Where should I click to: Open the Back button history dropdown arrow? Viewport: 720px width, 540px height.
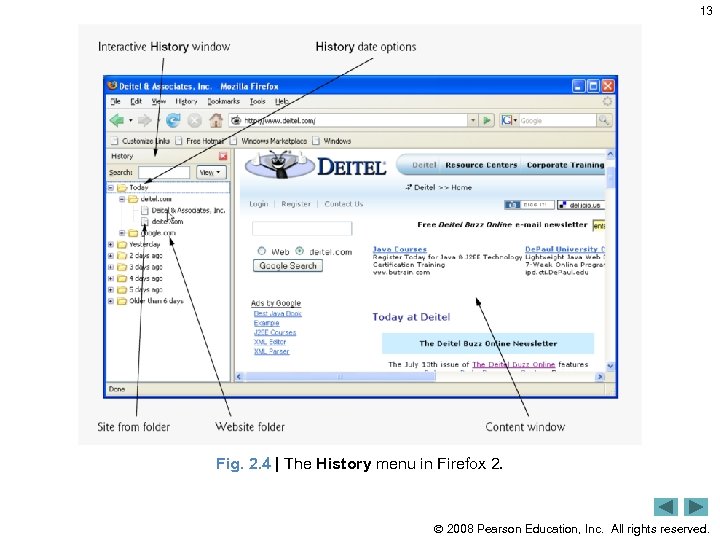131,121
